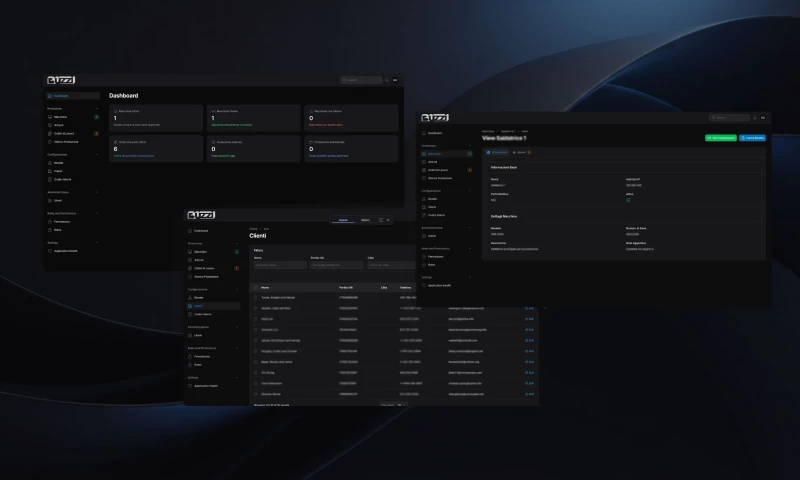Select the Ordini di Lavoro Attivi dashboard card

point(156,149)
